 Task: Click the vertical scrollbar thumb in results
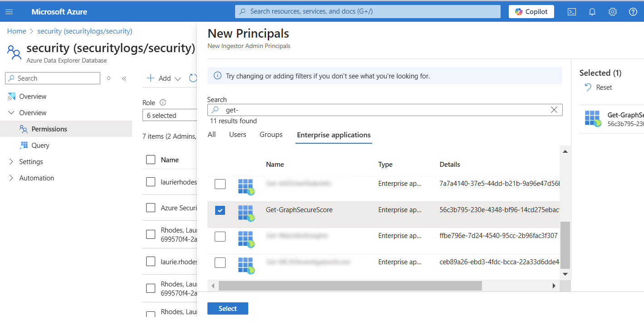[565, 245]
